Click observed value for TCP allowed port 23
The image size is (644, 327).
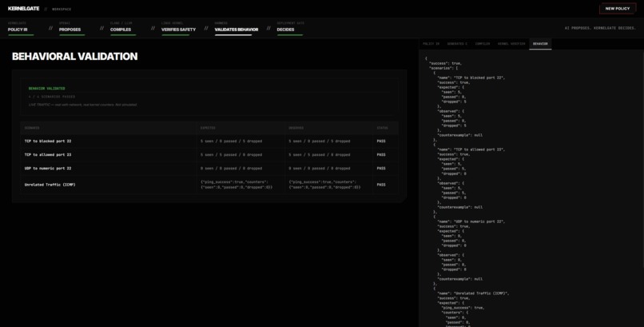[x=320, y=155]
